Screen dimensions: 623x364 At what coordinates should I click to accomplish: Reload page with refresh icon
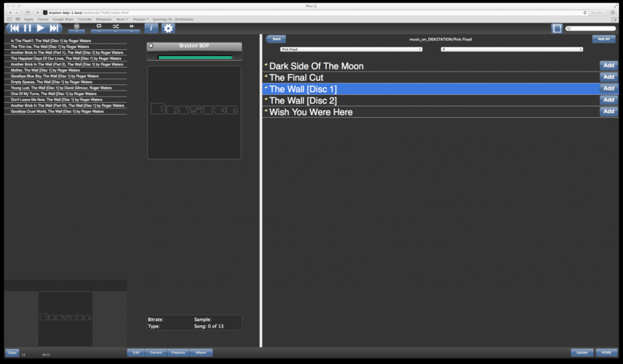click(585, 13)
